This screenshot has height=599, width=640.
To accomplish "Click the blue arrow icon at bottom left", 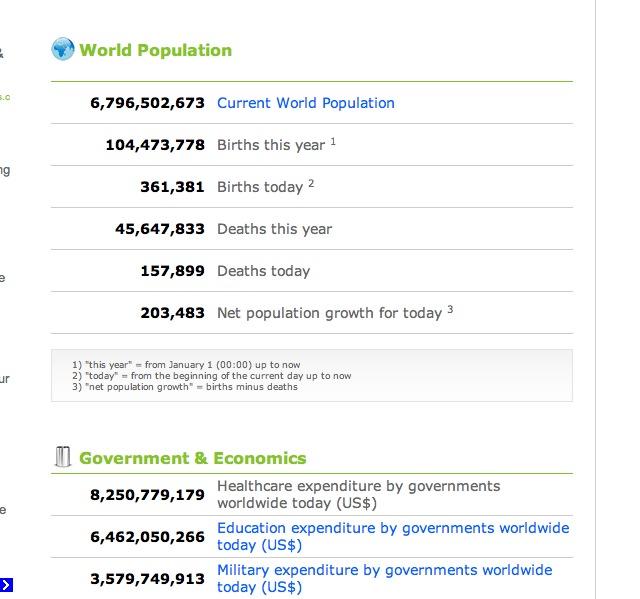I will tap(6, 585).
